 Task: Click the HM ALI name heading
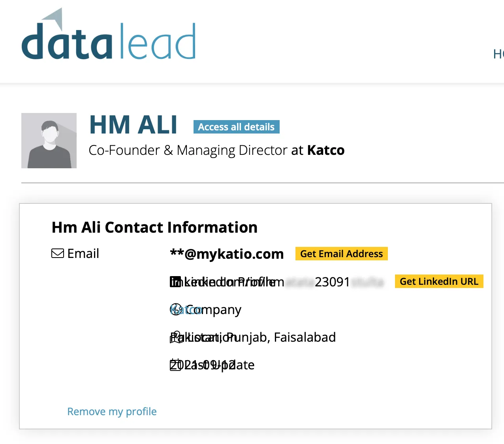(133, 125)
